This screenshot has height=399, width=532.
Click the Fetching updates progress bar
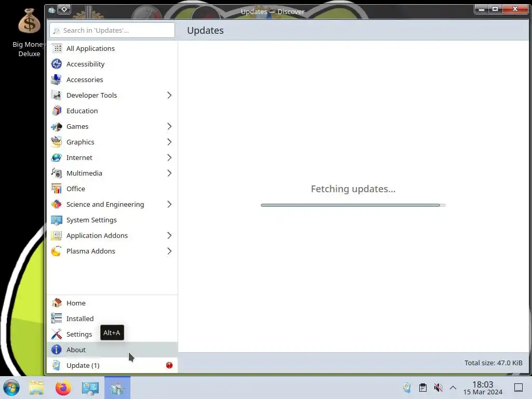tap(353, 205)
